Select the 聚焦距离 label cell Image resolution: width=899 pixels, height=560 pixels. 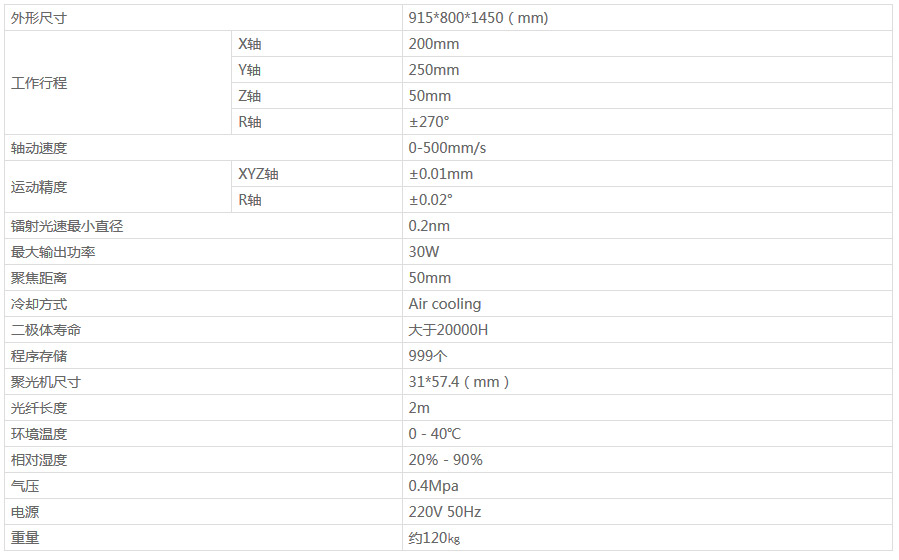[39, 278]
